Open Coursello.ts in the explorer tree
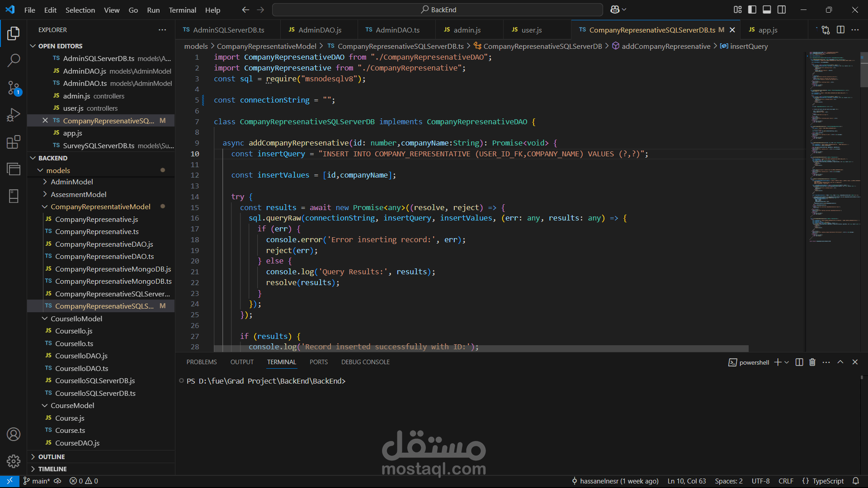 74,343
